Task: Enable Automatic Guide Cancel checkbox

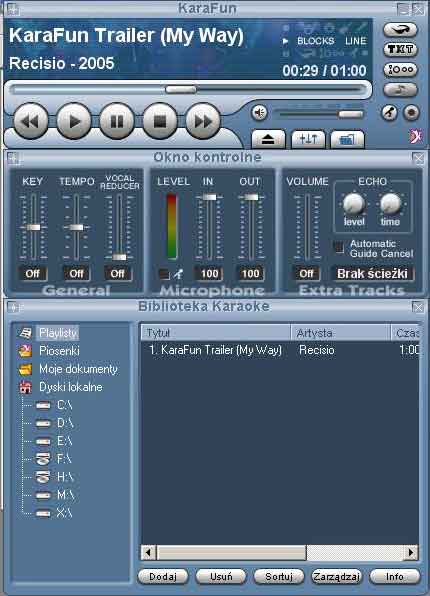Action: (339, 247)
